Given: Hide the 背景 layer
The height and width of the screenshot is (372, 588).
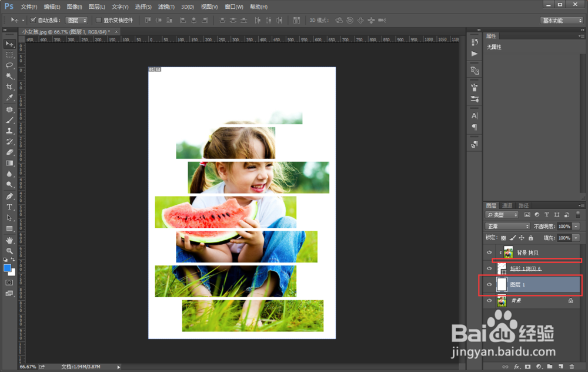Looking at the screenshot, I should coord(489,301).
